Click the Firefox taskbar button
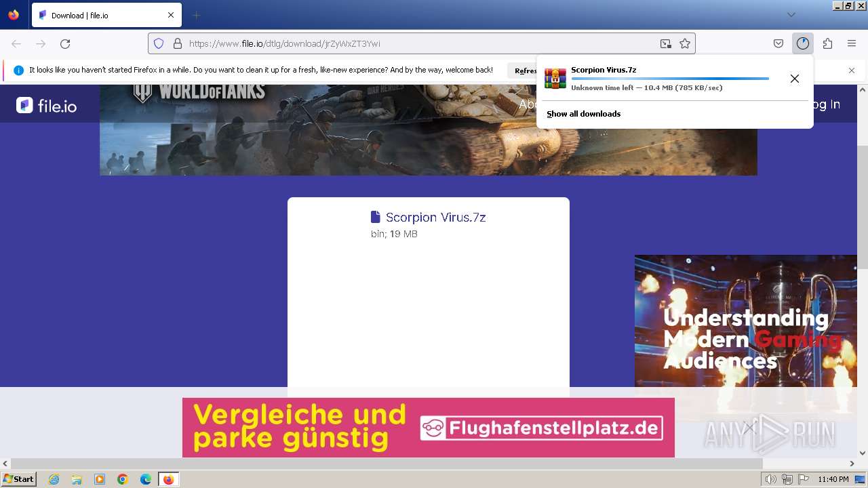This screenshot has height=488, width=868. [168, 479]
